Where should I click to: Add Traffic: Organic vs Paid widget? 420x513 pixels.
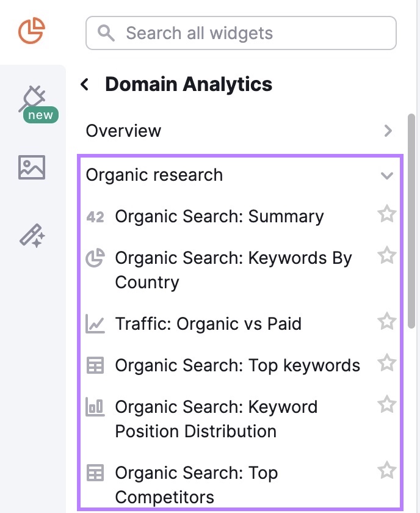coord(208,324)
